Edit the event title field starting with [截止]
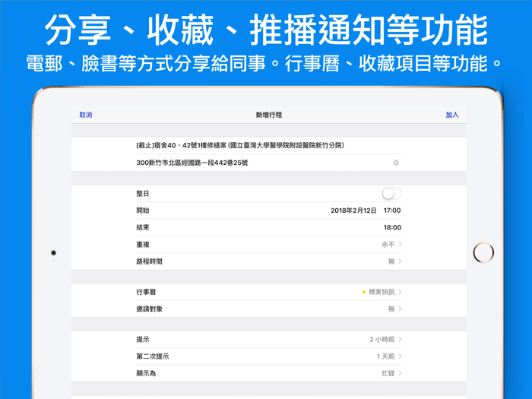This screenshot has width=532, height=399. click(269, 146)
